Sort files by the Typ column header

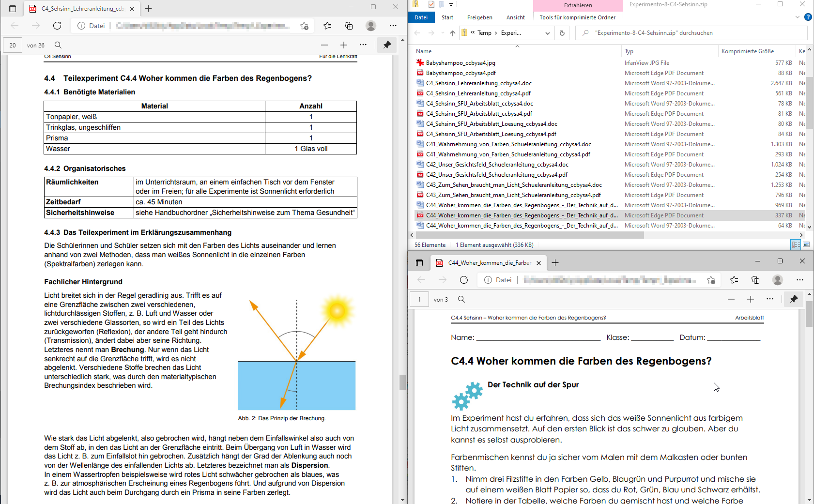[x=629, y=51]
